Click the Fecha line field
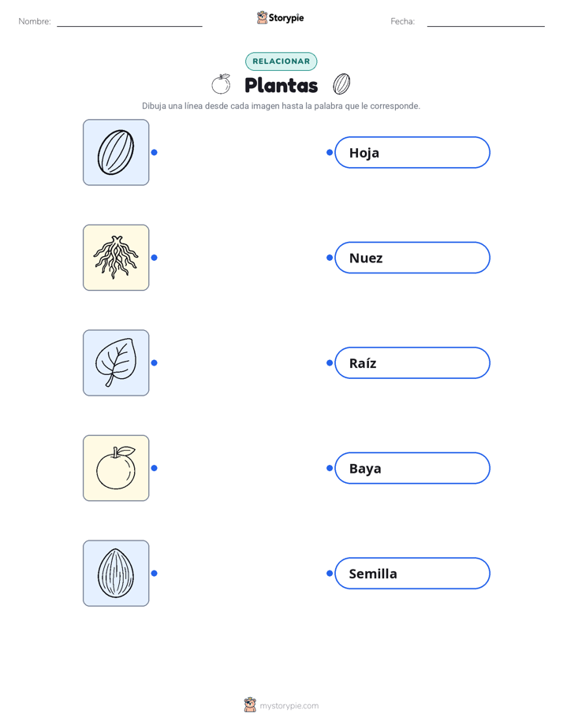Image resolution: width=563 pixels, height=728 pixels. pyautogui.click(x=486, y=22)
